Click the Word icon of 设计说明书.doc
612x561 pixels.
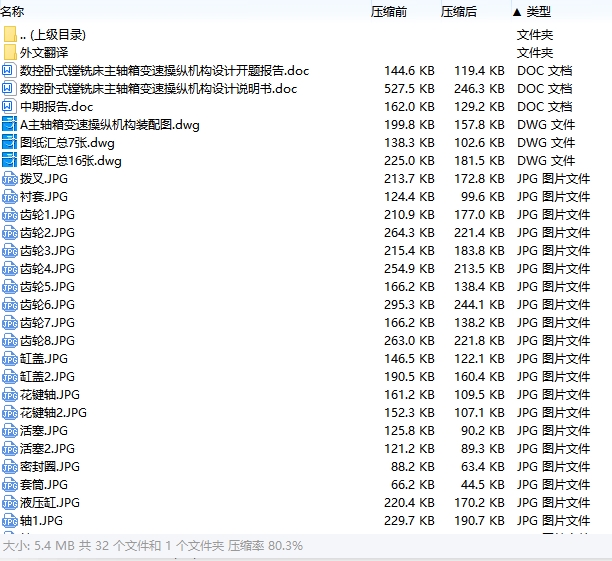click(9, 88)
